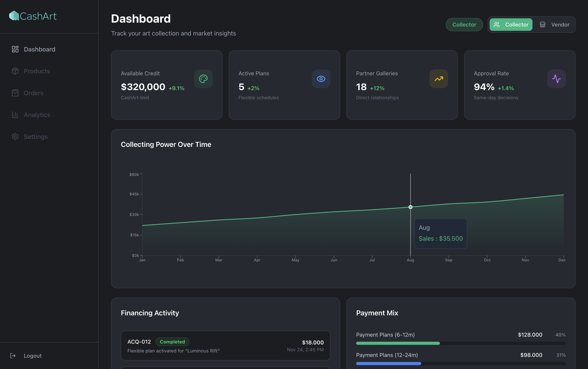Click the green Collector pill button
The height and width of the screenshot is (369, 588).
(x=464, y=24)
